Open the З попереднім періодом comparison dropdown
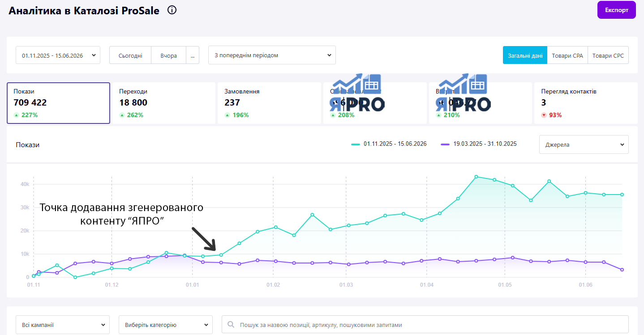Screen dimensions: 644x335 (272, 55)
